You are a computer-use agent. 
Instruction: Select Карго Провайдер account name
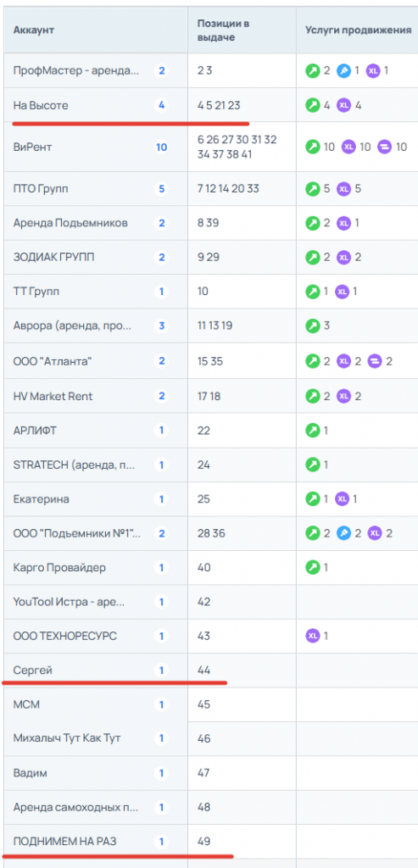click(x=59, y=567)
